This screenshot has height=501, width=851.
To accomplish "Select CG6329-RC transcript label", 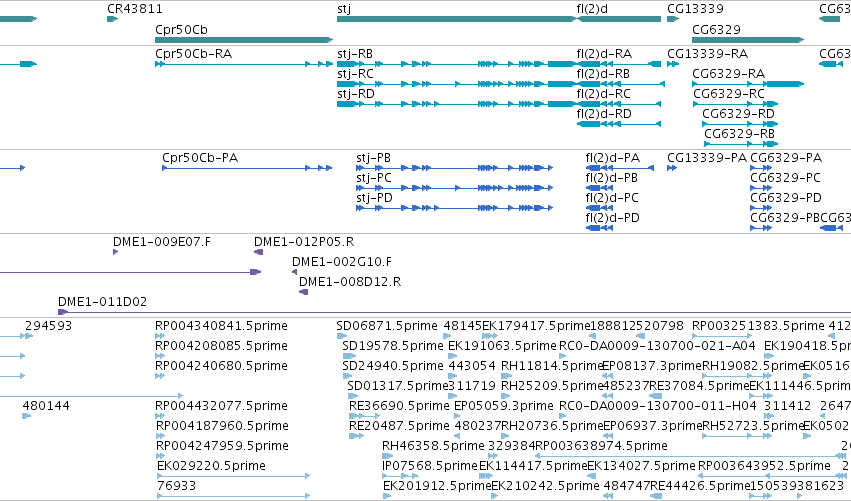I will pos(728,94).
